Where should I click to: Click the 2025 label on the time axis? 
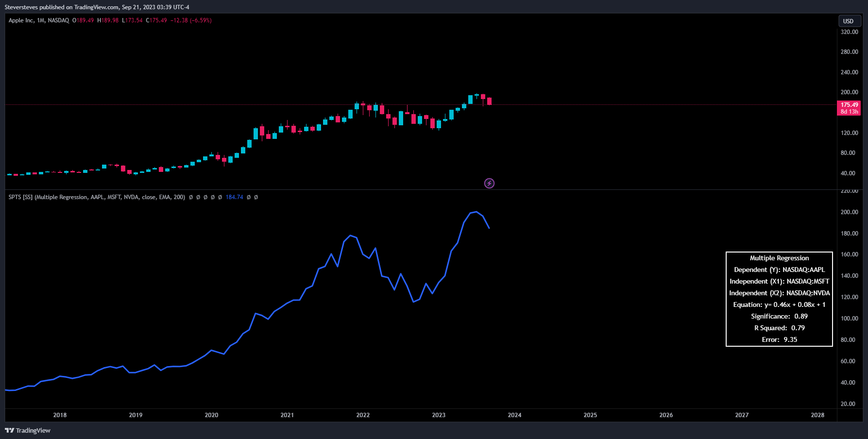click(x=590, y=415)
